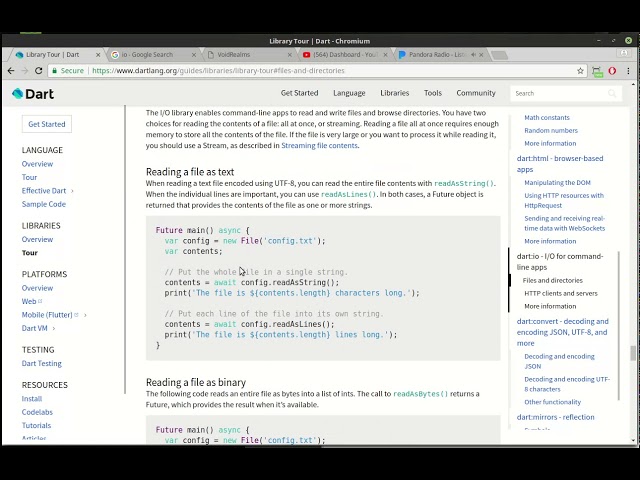Open readAsString() API link
The height and width of the screenshot is (480, 640).
(464, 183)
